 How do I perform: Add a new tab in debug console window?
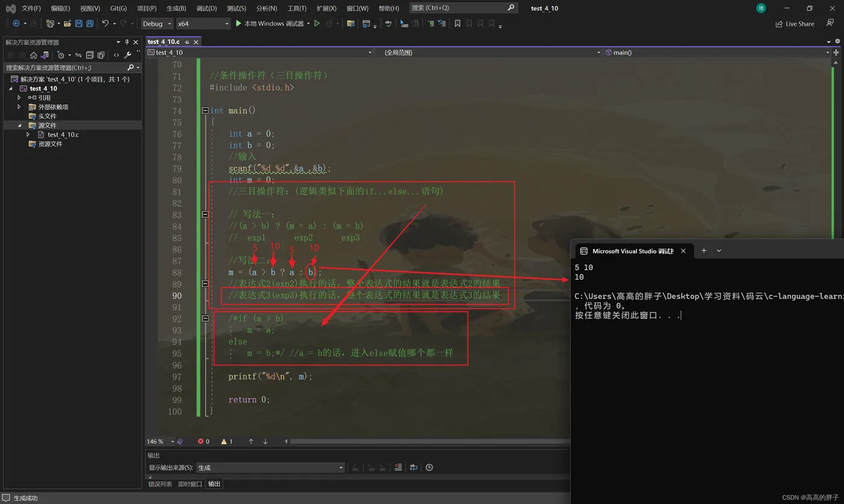(704, 251)
